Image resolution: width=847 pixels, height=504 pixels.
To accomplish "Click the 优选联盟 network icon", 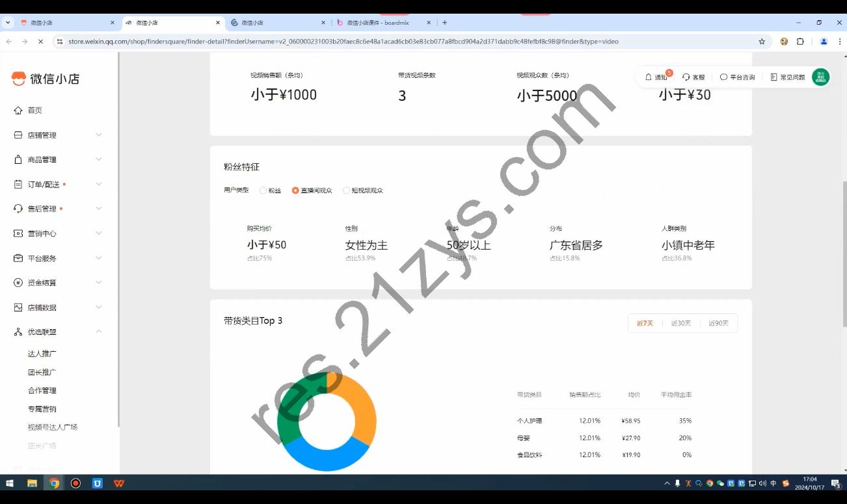I will point(18,332).
